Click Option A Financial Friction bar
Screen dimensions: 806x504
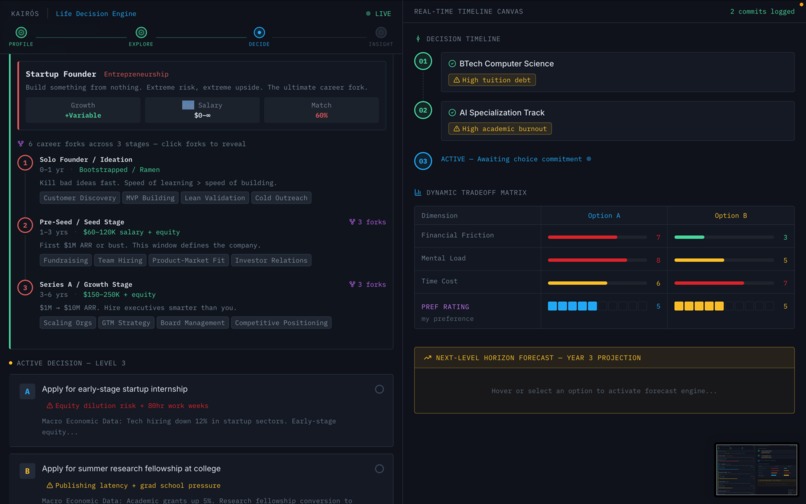597,237
